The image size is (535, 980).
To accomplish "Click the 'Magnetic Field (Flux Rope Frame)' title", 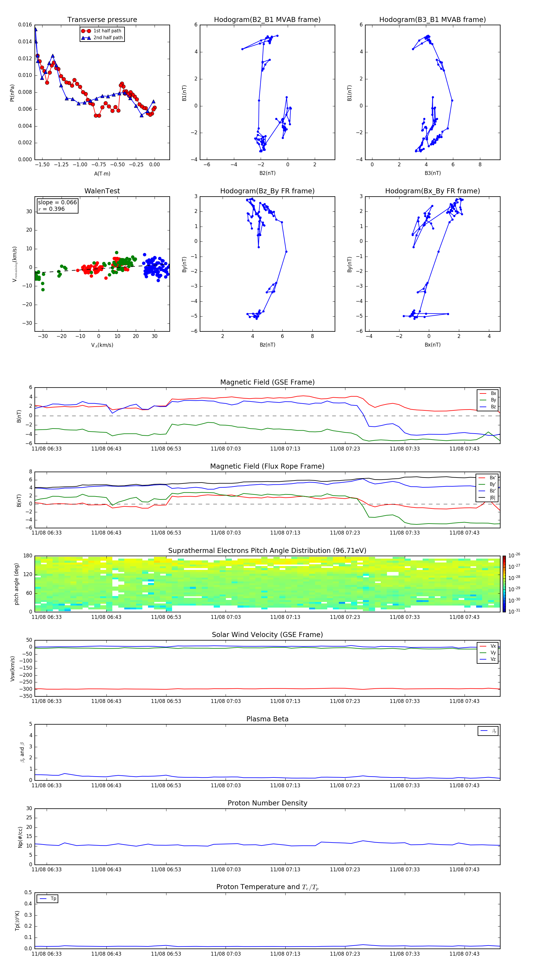I will (267, 467).
